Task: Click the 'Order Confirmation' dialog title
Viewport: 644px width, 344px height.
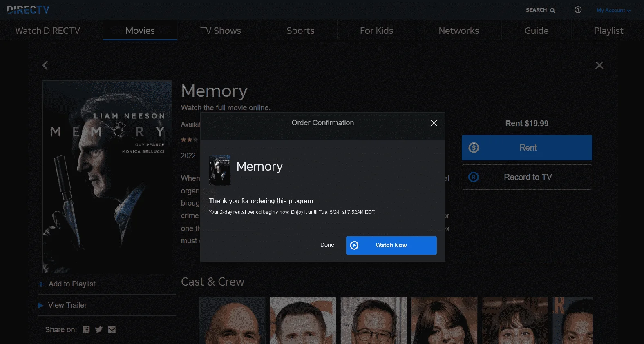Action: (x=322, y=123)
